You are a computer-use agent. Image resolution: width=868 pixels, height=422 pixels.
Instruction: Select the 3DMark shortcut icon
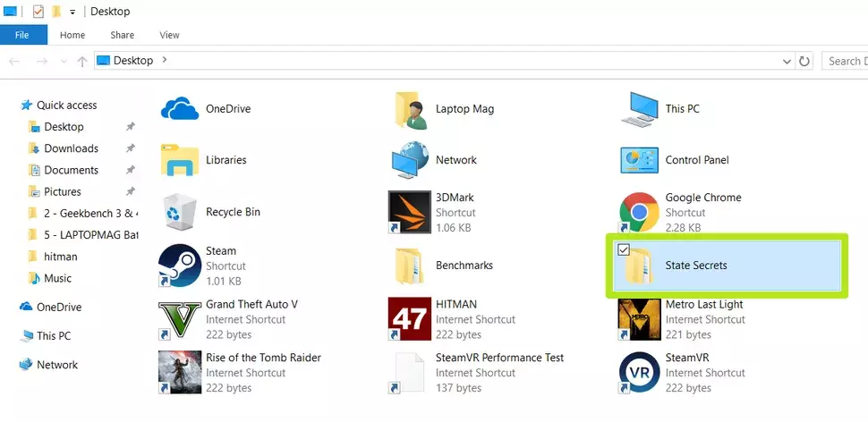point(410,213)
